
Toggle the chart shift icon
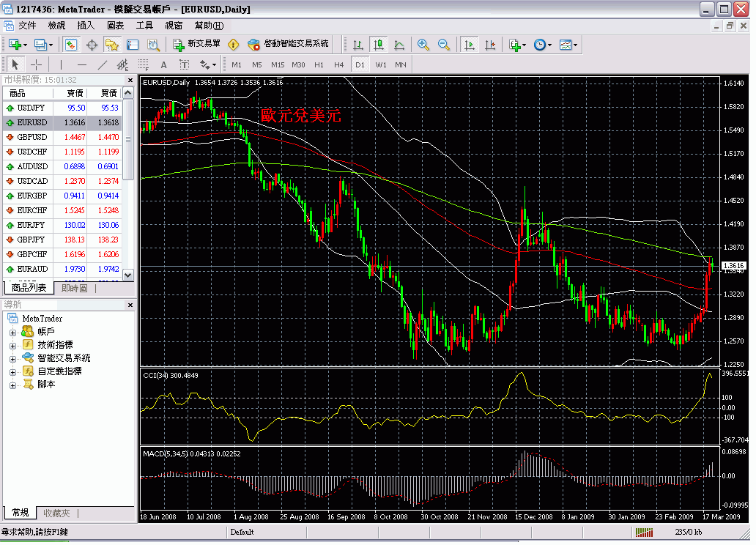coord(490,45)
